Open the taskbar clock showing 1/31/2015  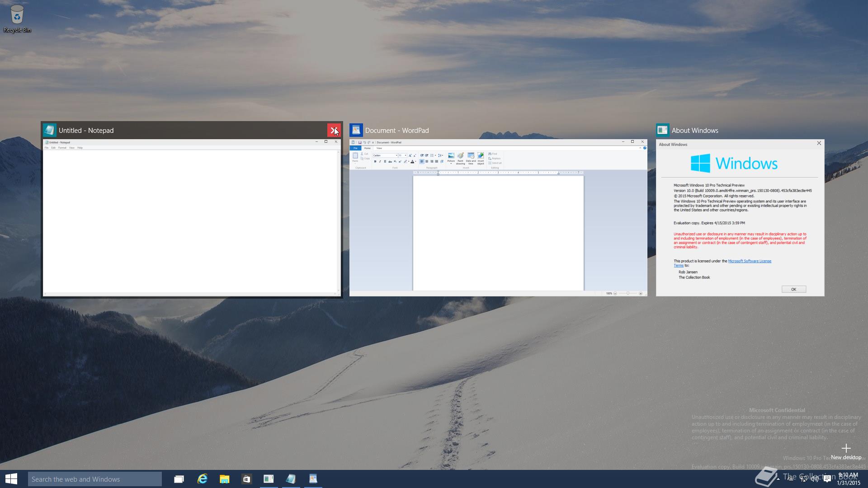coord(848,479)
